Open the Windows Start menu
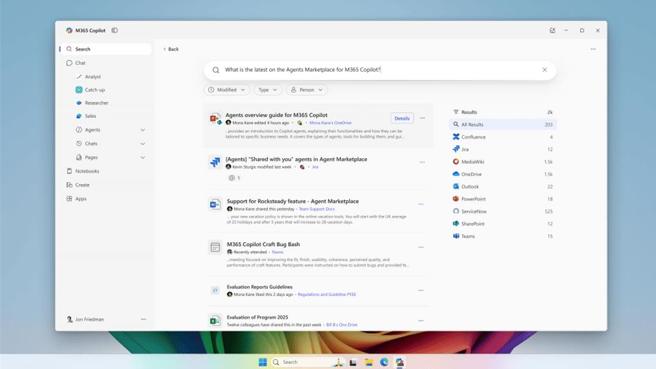This screenshot has width=656, height=369. point(263,362)
